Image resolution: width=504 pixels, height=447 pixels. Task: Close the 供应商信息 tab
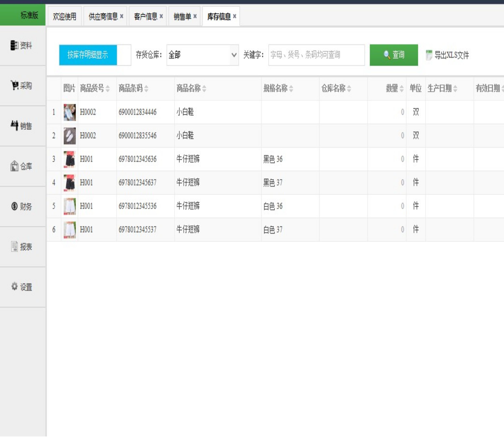pos(122,16)
